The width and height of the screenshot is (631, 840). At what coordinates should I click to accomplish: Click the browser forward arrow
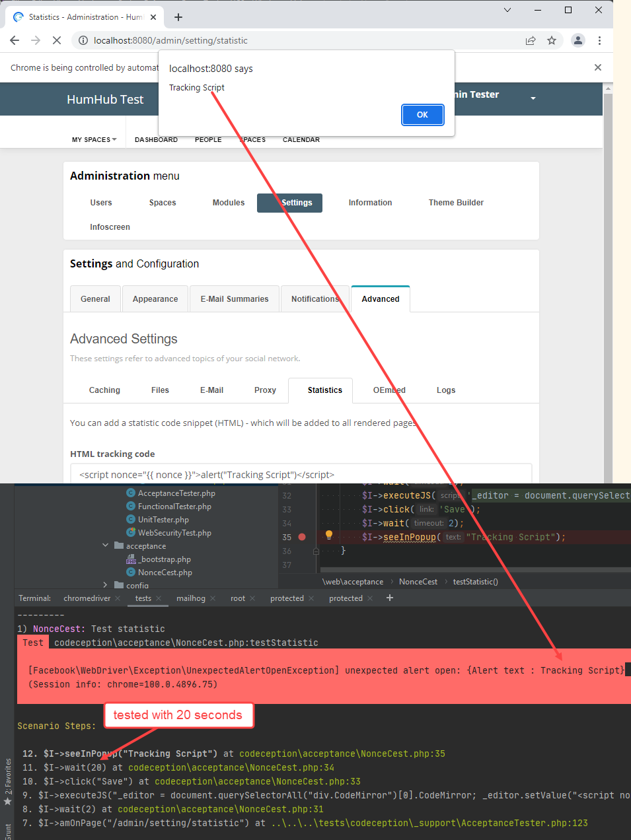click(36, 40)
